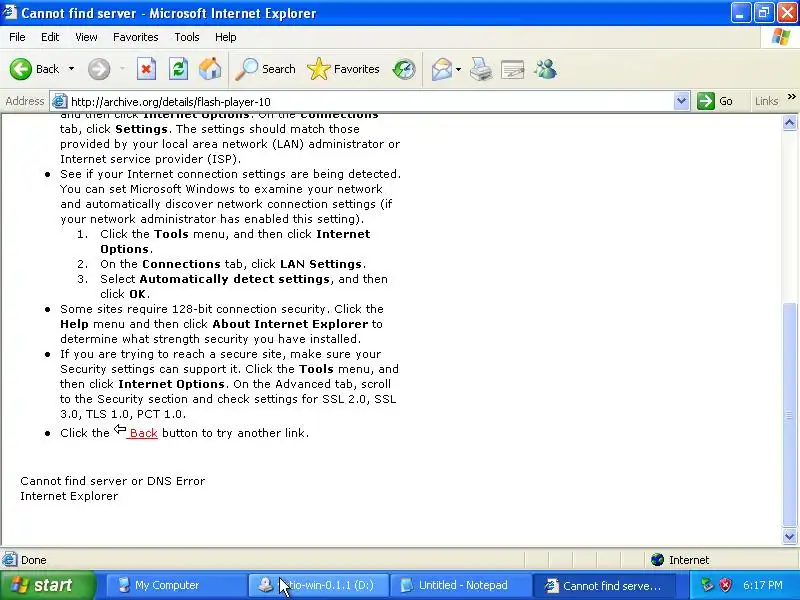Open the Favorites menu
The width and height of the screenshot is (800, 600).
pos(136,37)
